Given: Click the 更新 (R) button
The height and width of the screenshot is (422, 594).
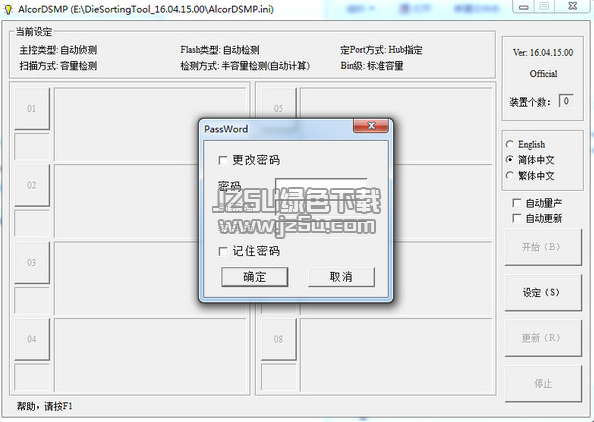Looking at the screenshot, I should pos(543,338).
